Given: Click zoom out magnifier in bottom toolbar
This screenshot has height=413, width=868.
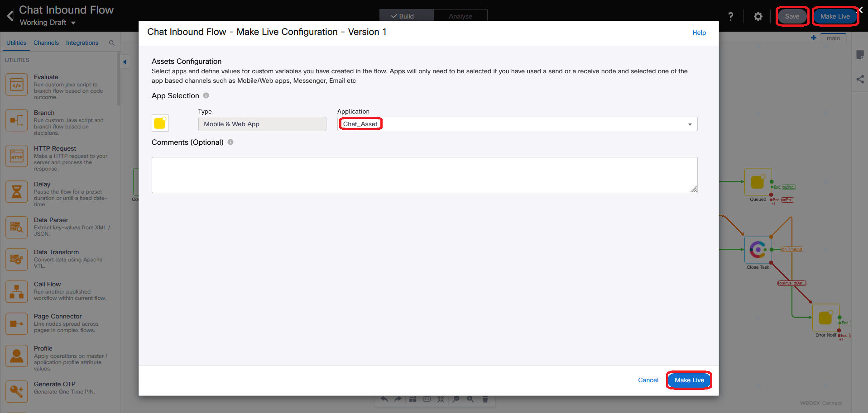Looking at the screenshot, I should tap(456, 399).
